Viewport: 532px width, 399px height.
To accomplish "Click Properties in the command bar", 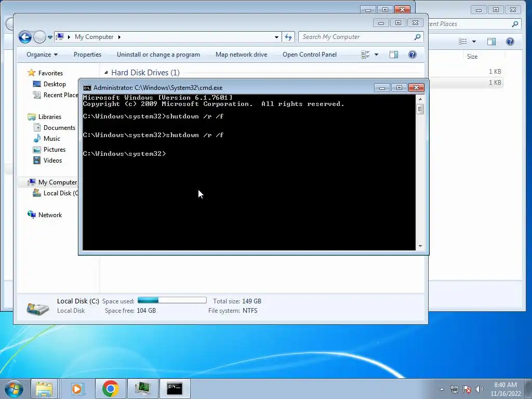I will 87,55.
